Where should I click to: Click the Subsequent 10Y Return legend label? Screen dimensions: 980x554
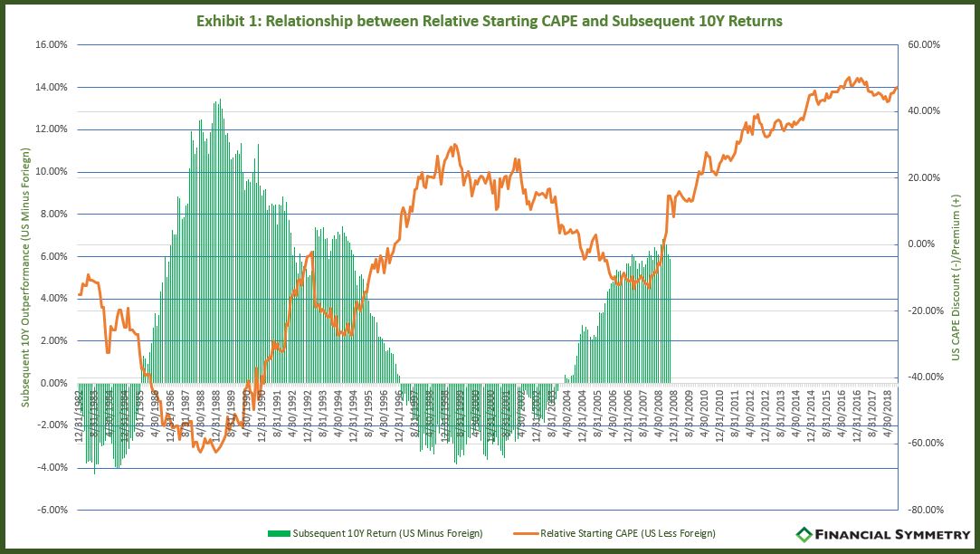coord(387,533)
